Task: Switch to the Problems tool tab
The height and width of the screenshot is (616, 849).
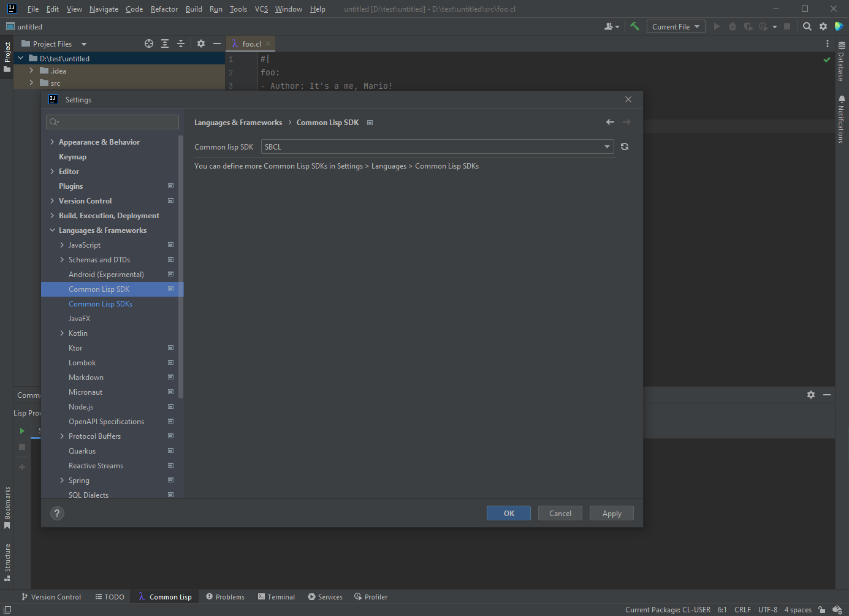Action: [x=225, y=596]
